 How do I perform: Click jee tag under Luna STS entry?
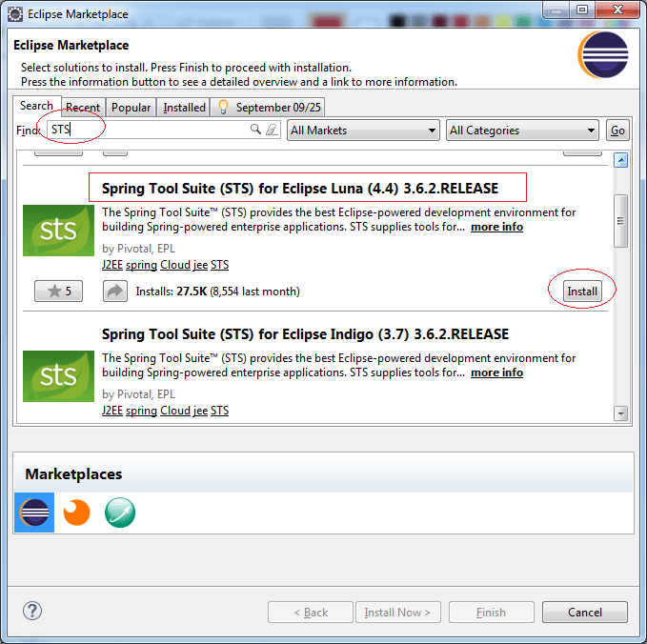coord(200,265)
